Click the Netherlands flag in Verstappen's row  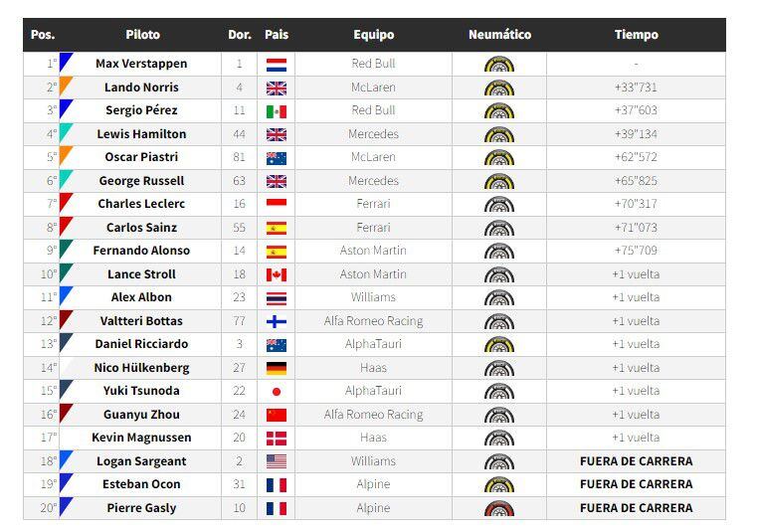coord(276,64)
